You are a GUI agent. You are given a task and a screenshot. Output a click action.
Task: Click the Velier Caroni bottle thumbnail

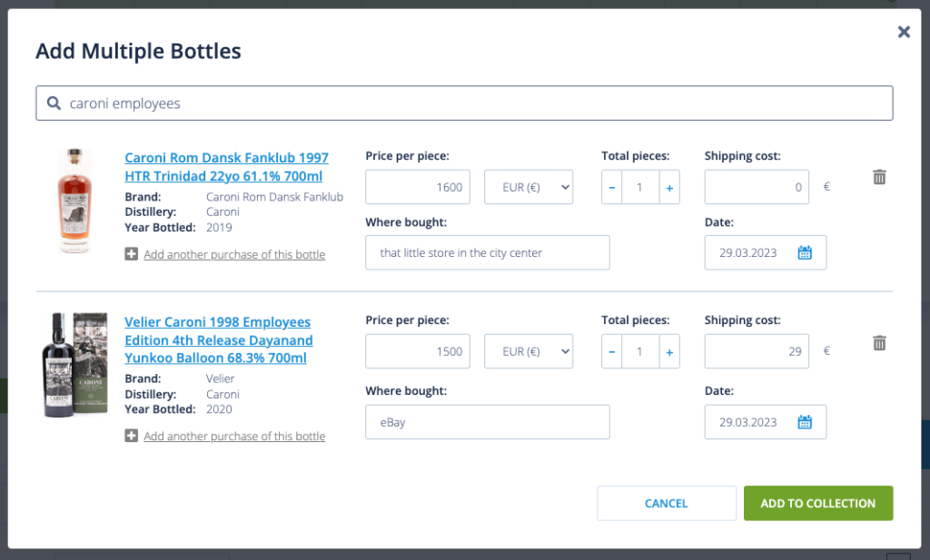point(75,365)
